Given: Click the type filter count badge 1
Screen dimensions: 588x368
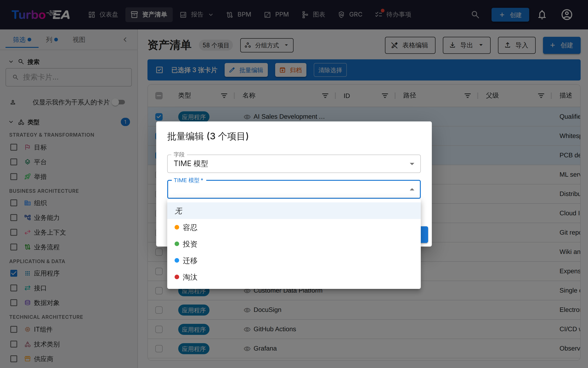Looking at the screenshot, I should click(x=125, y=122).
